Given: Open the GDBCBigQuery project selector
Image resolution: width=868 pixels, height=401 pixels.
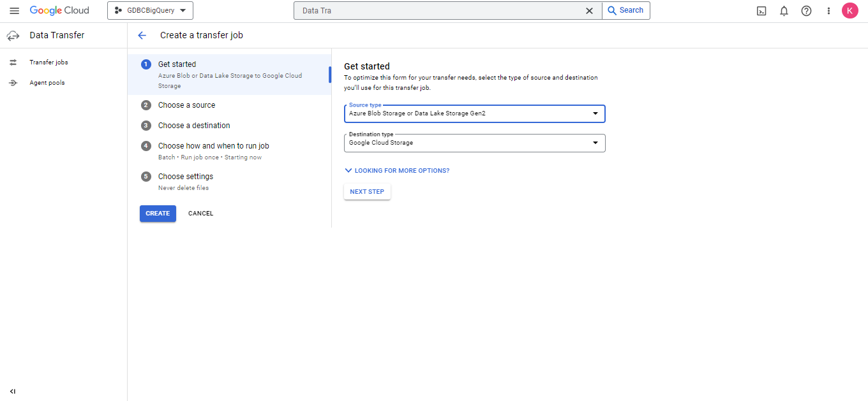Looking at the screenshot, I should tap(150, 11).
